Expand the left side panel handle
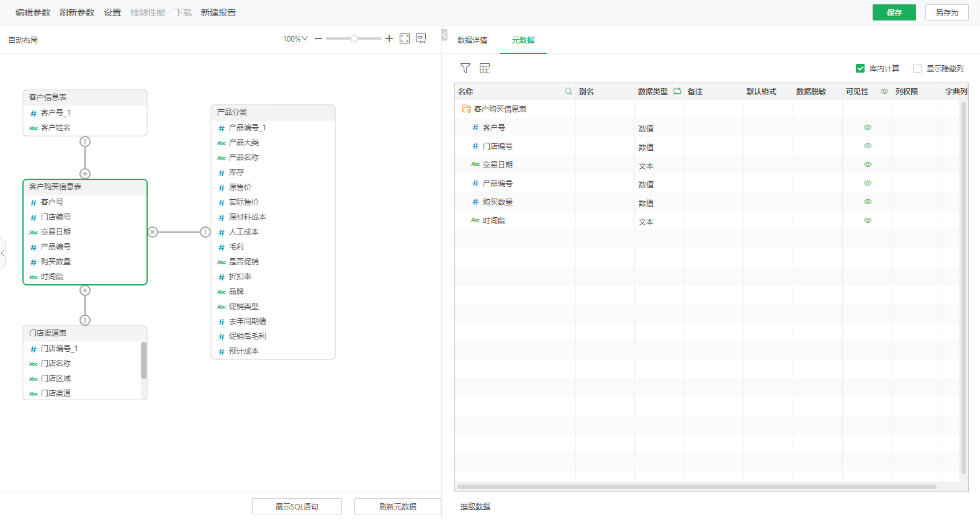The width and height of the screenshot is (980, 520). (x=2, y=253)
